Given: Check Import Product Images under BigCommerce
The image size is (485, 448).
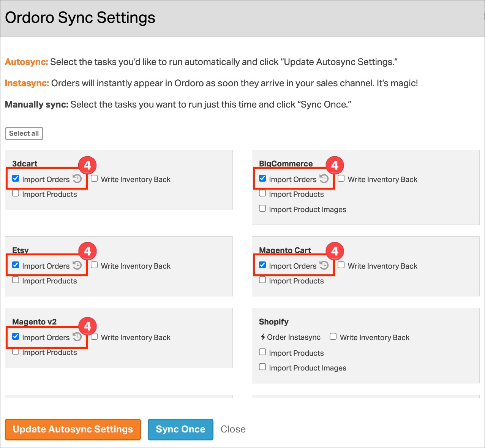Looking at the screenshot, I should click(x=262, y=208).
